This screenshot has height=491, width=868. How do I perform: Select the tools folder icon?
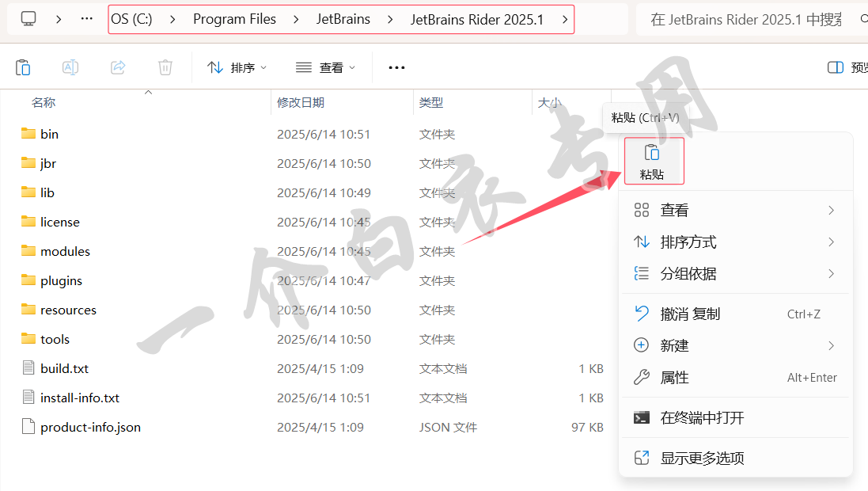coord(28,339)
